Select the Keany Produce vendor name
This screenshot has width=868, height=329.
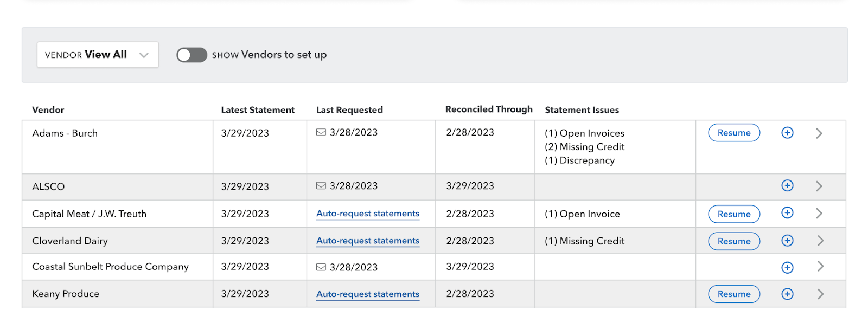[66, 294]
